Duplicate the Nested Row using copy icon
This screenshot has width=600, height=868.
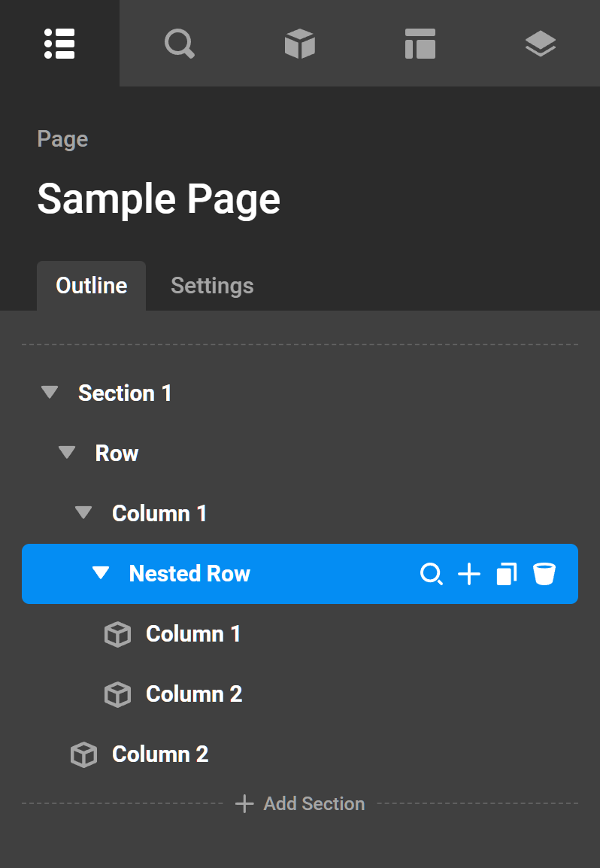[507, 575]
